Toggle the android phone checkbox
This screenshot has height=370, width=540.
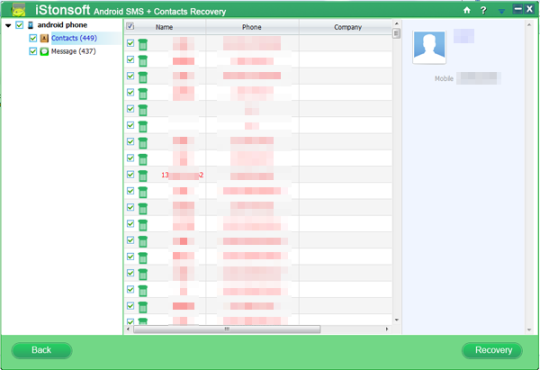tap(20, 25)
